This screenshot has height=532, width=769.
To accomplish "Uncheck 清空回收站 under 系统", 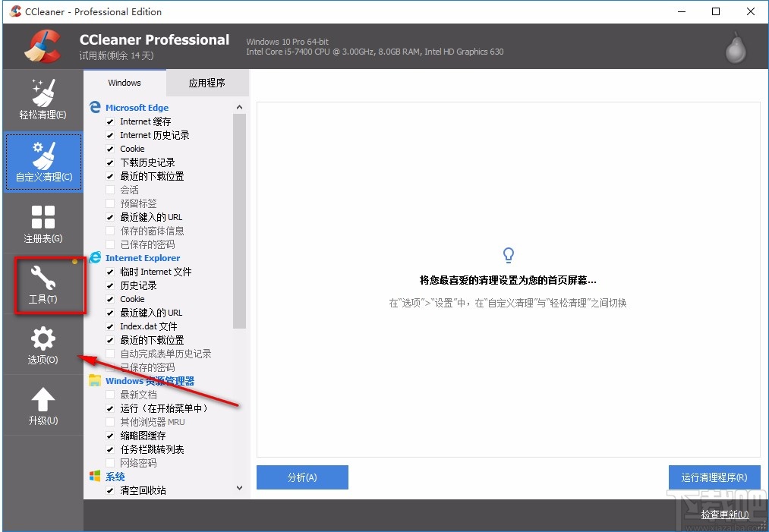I will (110, 490).
